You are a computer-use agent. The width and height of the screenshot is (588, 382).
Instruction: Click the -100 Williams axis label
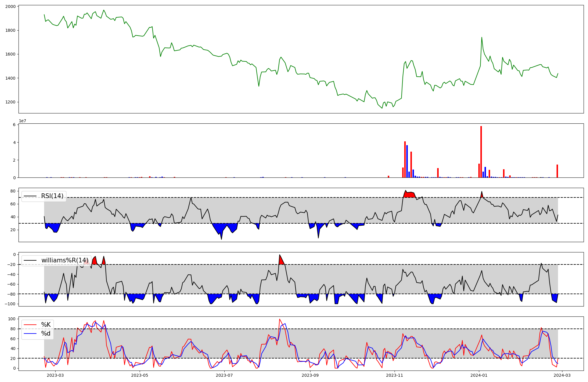tap(11, 304)
